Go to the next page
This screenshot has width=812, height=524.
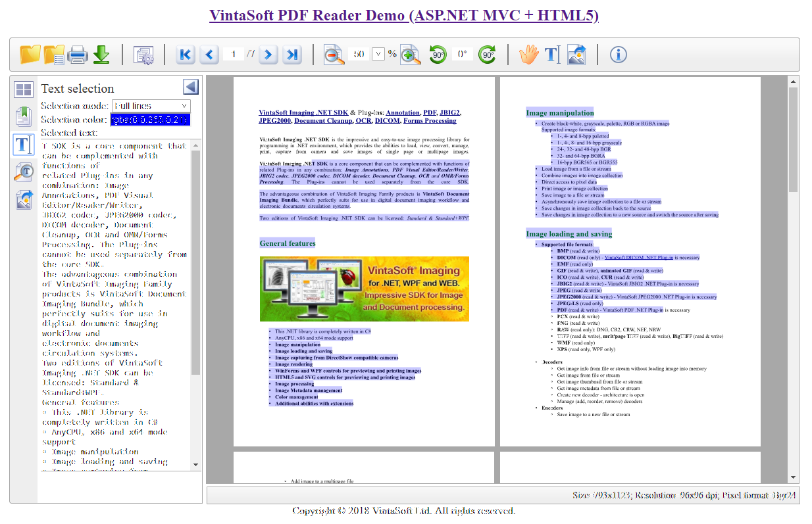click(x=268, y=55)
